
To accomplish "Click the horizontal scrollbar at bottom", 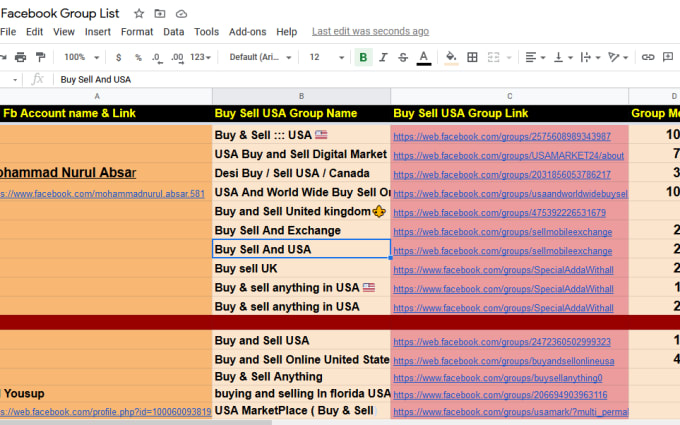I will click(x=136, y=422).
